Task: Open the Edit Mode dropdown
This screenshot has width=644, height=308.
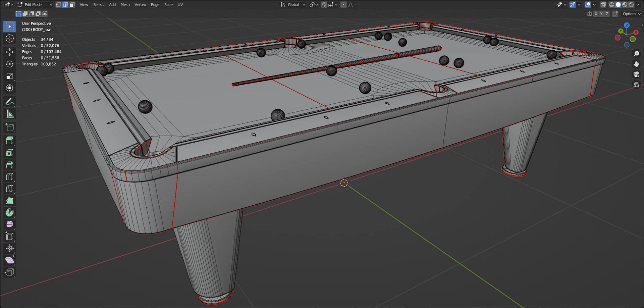Action: pyautogui.click(x=35, y=5)
